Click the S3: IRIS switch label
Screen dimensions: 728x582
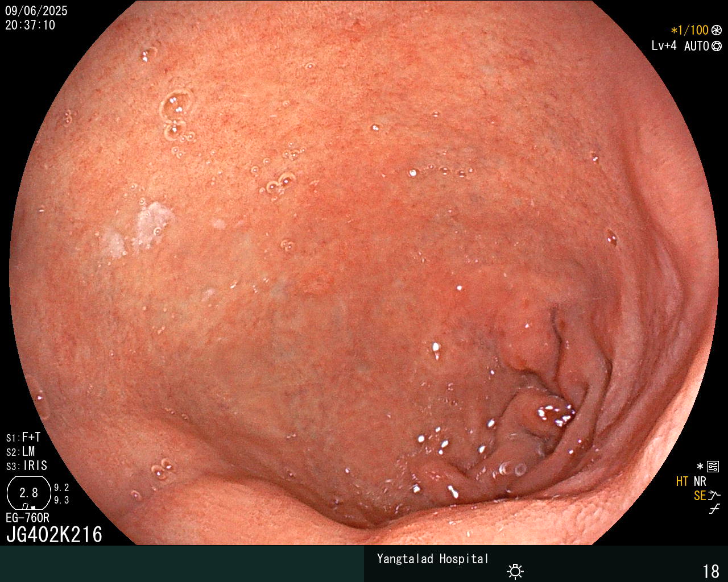coord(27,466)
